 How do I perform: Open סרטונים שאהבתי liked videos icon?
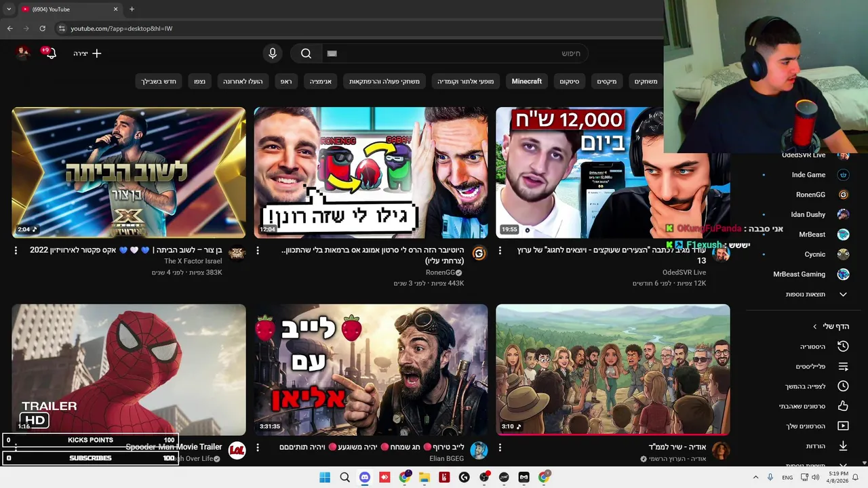843,406
